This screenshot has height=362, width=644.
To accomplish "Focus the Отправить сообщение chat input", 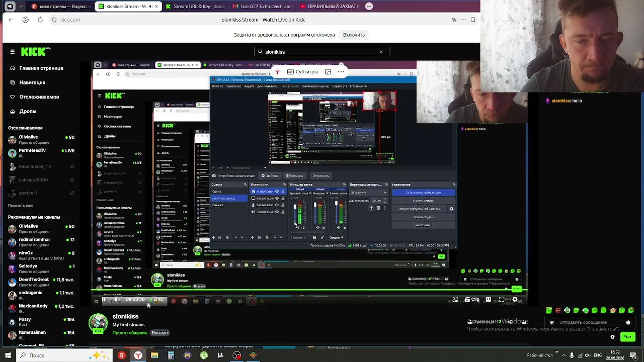I will [x=590, y=322].
